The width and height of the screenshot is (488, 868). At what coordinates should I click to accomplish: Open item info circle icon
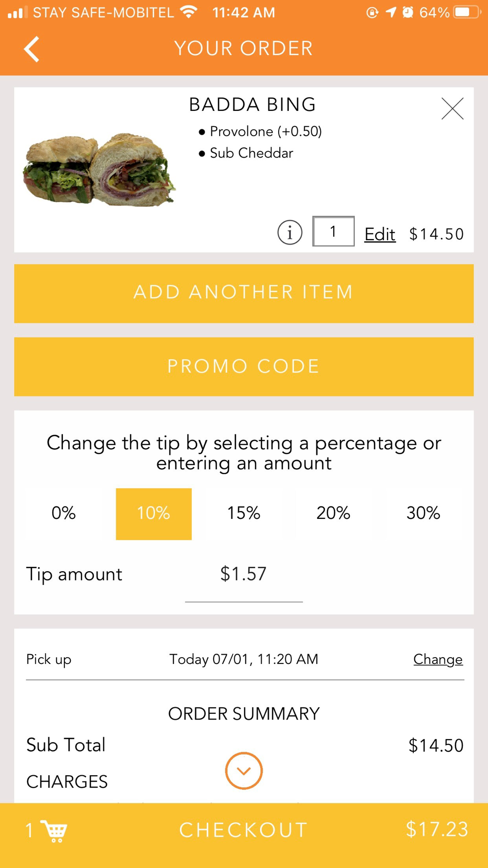(x=290, y=232)
